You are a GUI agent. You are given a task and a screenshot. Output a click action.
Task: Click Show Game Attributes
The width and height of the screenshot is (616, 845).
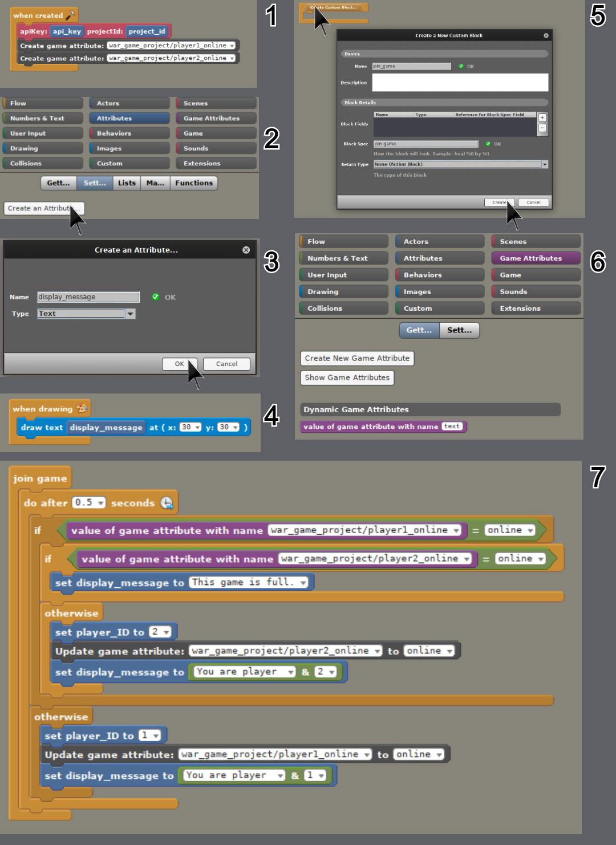coord(346,377)
